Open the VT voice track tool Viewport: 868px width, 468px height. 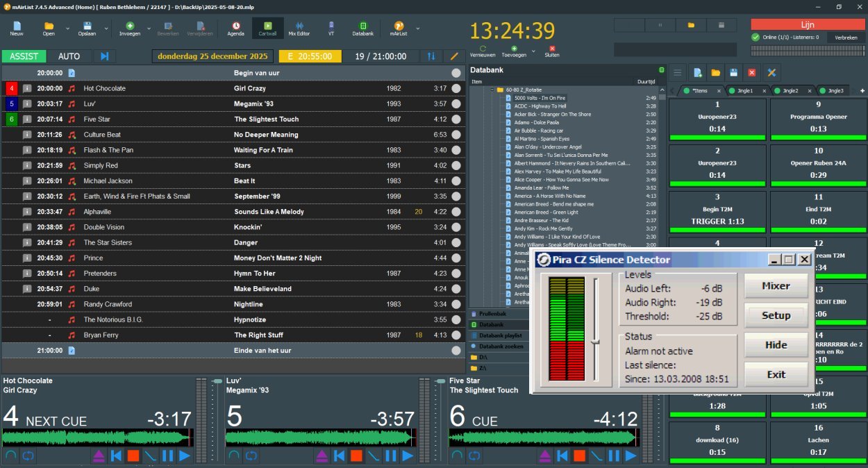click(x=331, y=28)
